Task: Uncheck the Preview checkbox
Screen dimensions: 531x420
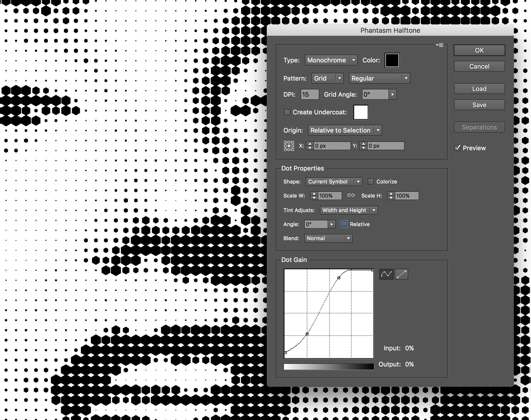Action: tap(457, 148)
